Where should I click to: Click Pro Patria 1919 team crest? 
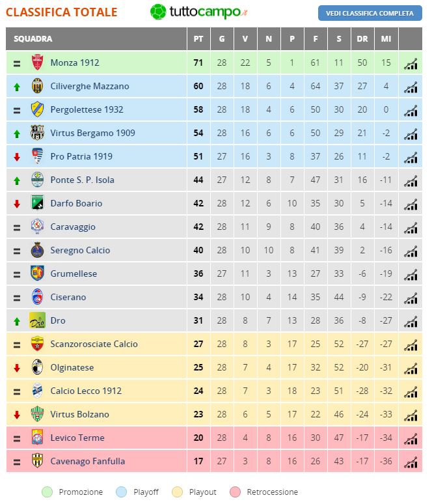[x=37, y=156]
